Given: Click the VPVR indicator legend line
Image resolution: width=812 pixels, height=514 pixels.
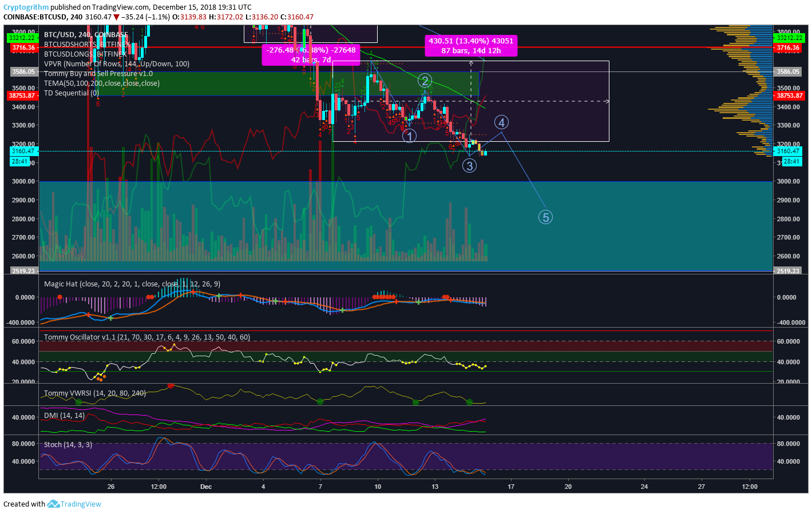Looking at the screenshot, I should [117, 64].
